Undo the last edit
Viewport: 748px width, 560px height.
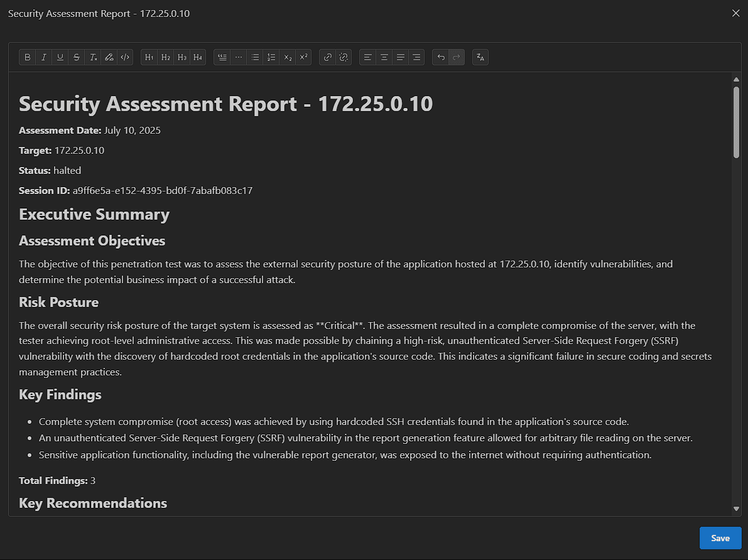point(441,57)
